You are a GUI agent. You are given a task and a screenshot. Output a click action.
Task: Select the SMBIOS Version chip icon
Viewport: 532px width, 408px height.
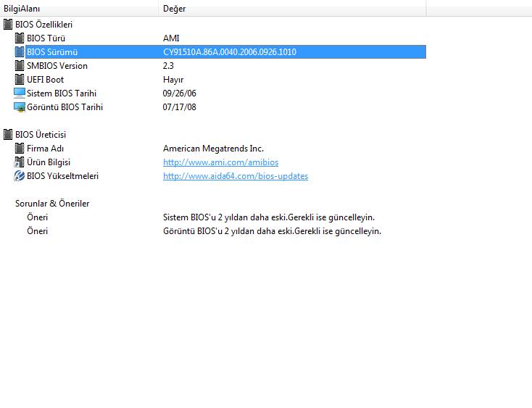[20, 66]
